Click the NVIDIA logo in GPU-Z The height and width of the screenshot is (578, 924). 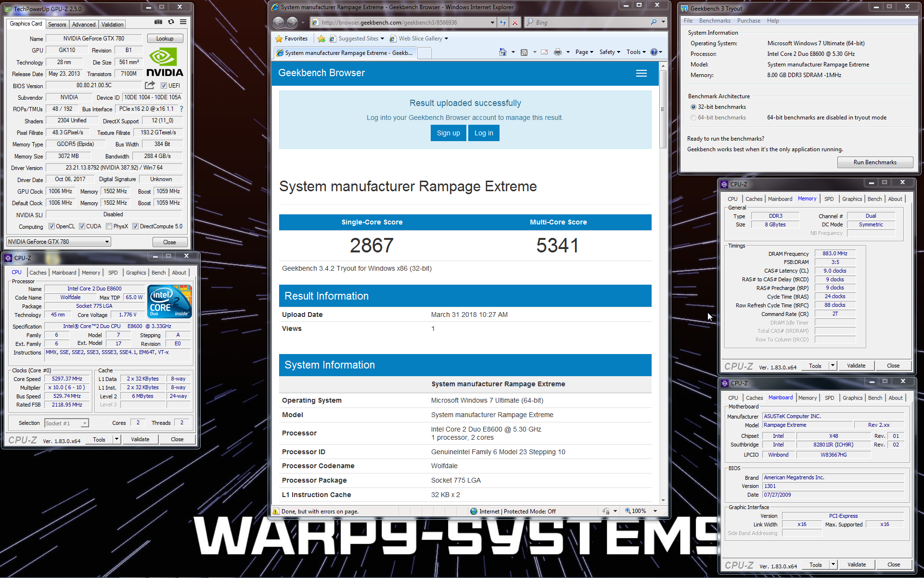point(165,63)
